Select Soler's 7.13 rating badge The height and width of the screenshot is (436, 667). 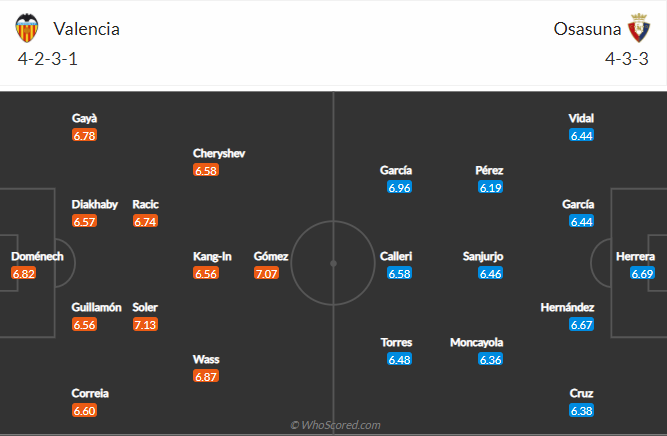coord(145,324)
